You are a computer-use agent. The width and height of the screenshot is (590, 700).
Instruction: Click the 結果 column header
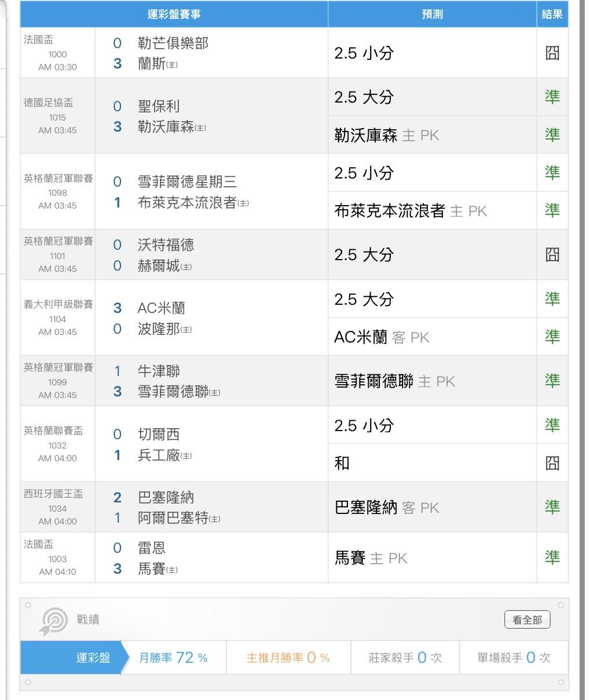pos(552,14)
